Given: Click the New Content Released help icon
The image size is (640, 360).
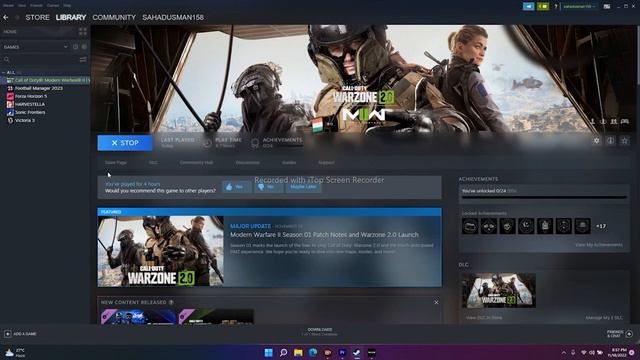Looking at the screenshot, I should pyautogui.click(x=171, y=302).
